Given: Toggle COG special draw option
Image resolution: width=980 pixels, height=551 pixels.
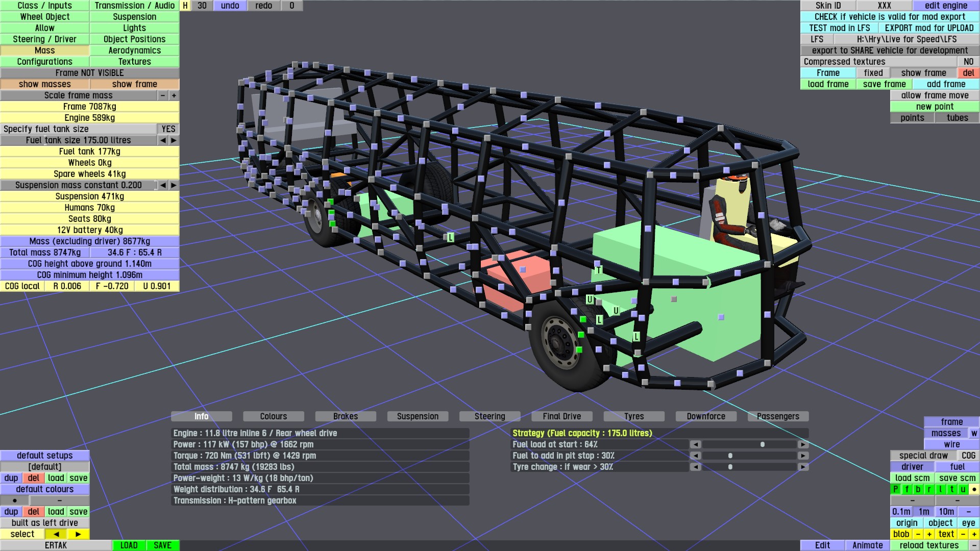Looking at the screenshot, I should 968,456.
